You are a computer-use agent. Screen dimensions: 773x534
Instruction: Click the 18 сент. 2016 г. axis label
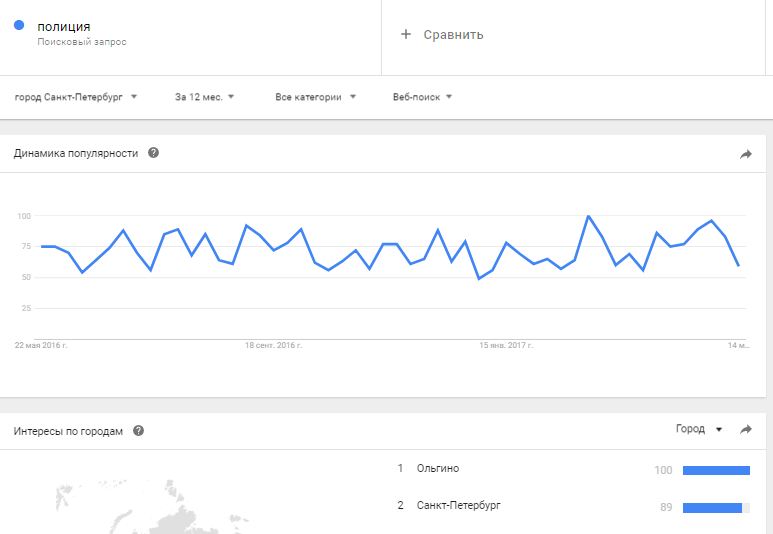point(274,345)
